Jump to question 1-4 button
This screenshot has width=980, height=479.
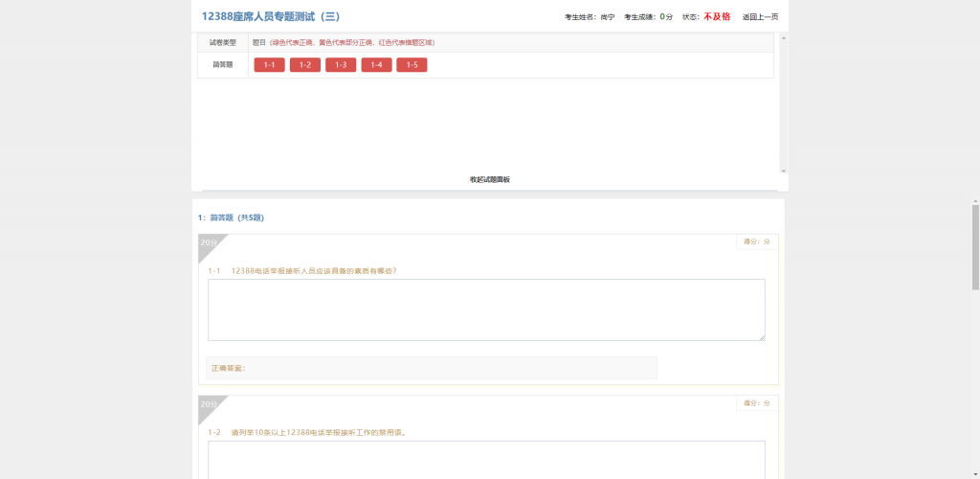pos(376,65)
